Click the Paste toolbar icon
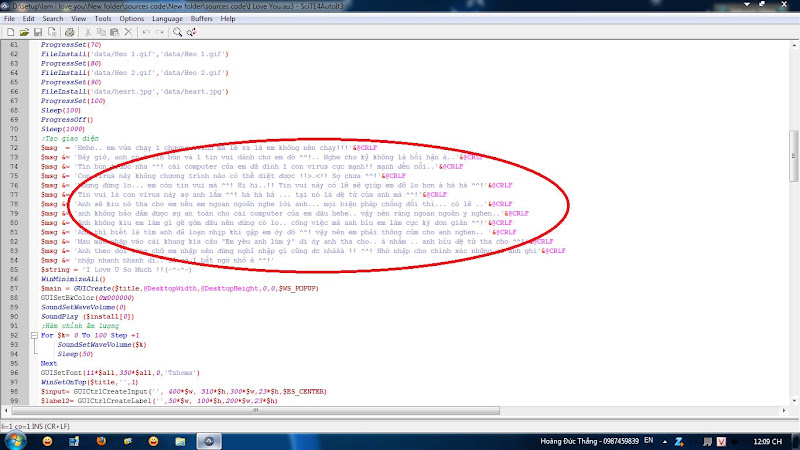 click(x=112, y=32)
